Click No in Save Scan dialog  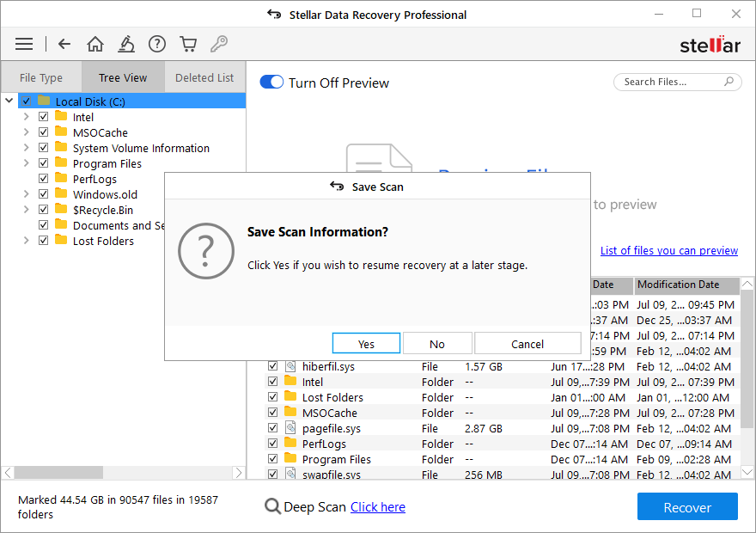[x=436, y=343]
